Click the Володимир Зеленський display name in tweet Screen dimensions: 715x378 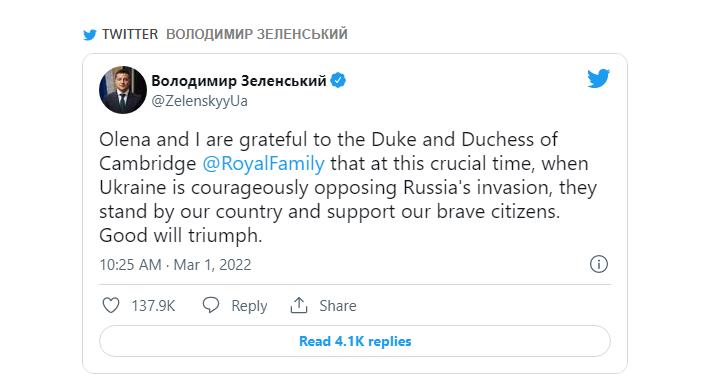click(239, 81)
